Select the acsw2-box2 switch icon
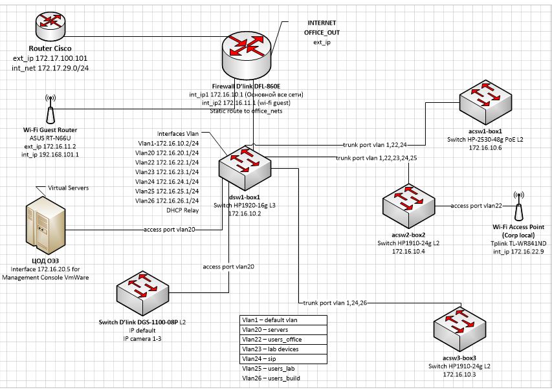The width and height of the screenshot is (552, 392). tap(410, 206)
